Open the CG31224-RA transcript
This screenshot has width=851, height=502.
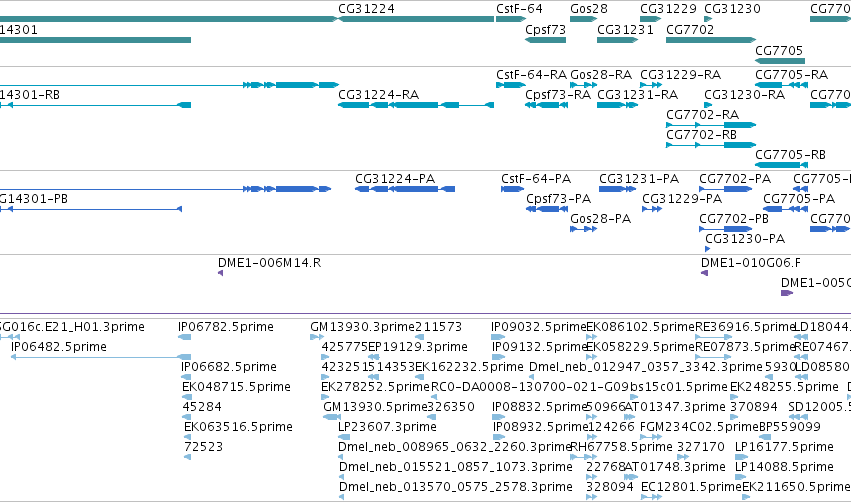(416, 105)
